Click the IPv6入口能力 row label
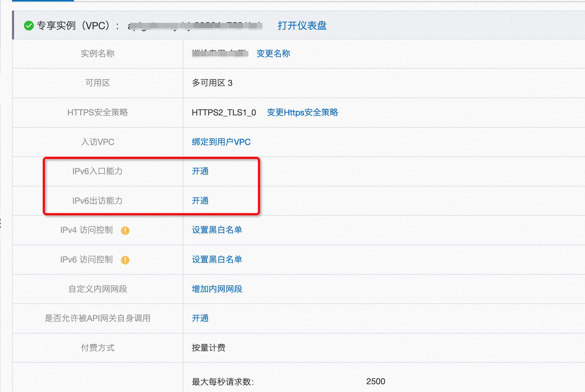The height and width of the screenshot is (392, 585). click(x=97, y=171)
